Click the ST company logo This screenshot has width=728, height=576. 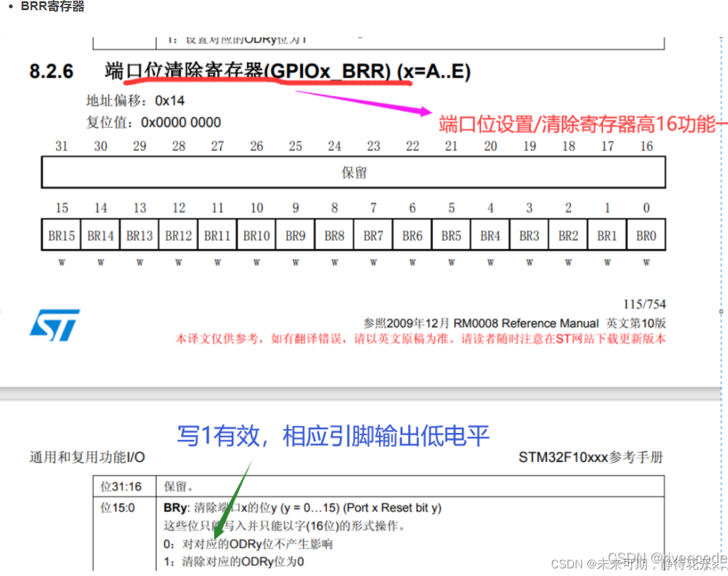pyautogui.click(x=54, y=325)
